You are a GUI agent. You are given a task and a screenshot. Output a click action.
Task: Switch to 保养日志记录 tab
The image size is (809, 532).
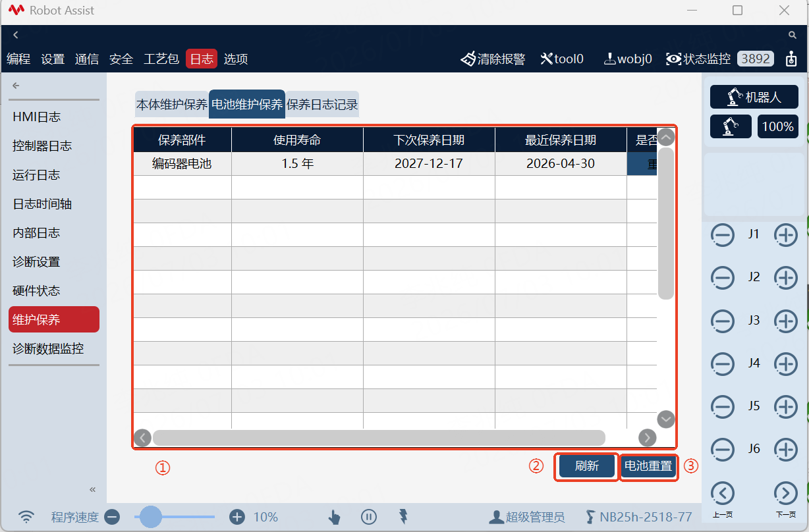click(322, 104)
